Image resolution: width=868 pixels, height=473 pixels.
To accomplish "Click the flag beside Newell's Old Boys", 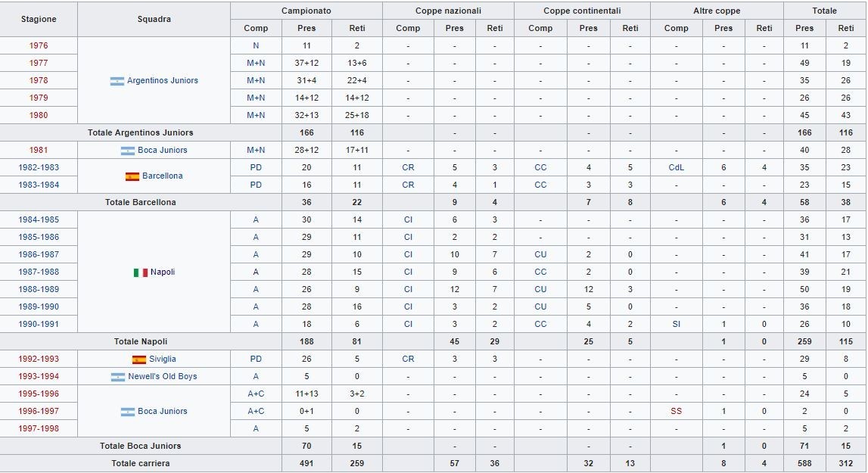I will [x=117, y=377].
